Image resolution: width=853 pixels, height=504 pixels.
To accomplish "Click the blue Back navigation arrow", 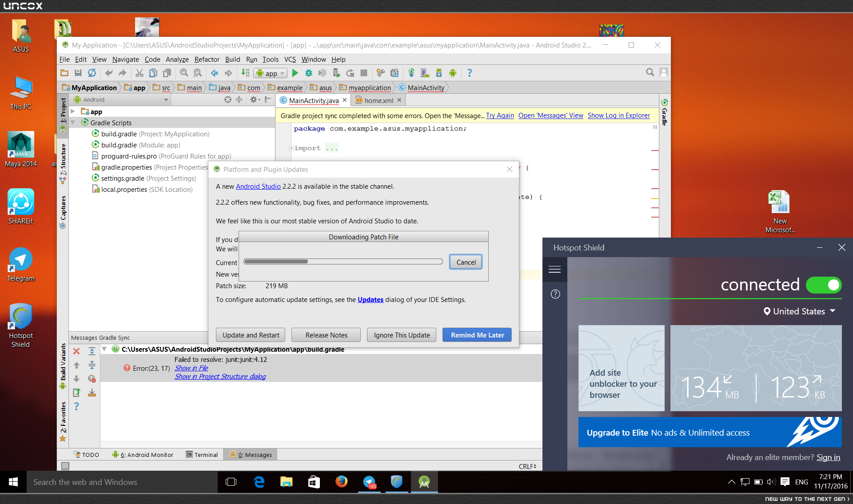I will (215, 73).
